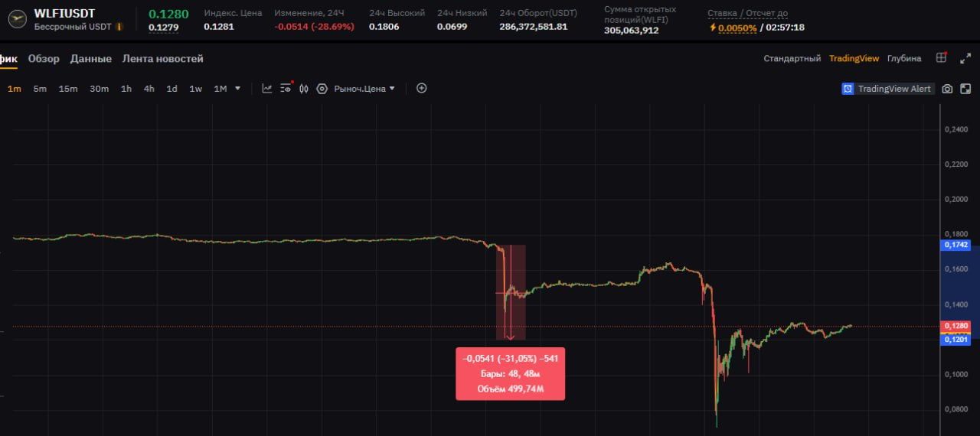Image resolution: width=980 pixels, height=436 pixels.
Task: Switch to the Данные tab
Action: click(91, 58)
